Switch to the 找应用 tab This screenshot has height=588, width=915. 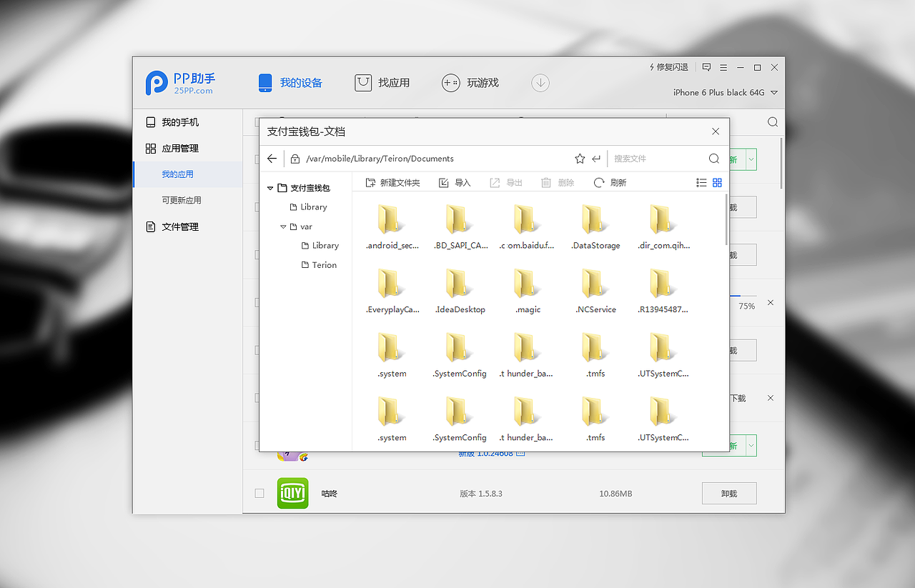(x=383, y=83)
